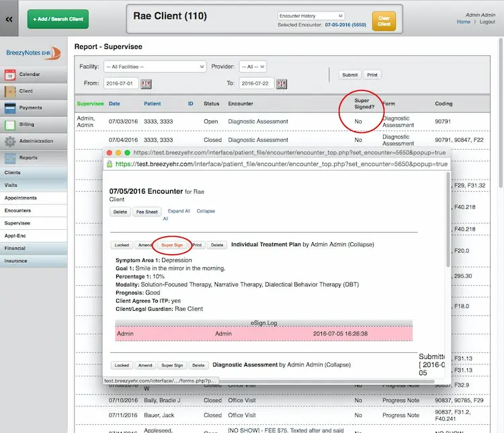
Task: Click the eSign Log entry row
Action: (263, 334)
